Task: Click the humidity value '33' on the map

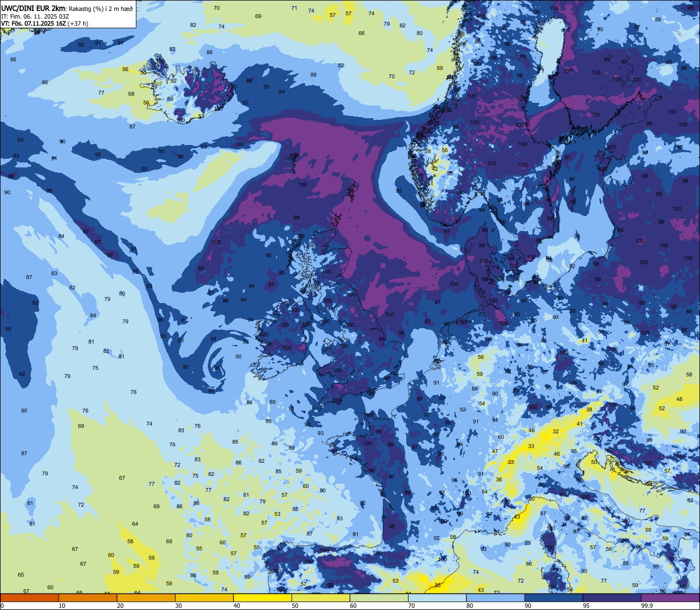Action: pos(531,446)
